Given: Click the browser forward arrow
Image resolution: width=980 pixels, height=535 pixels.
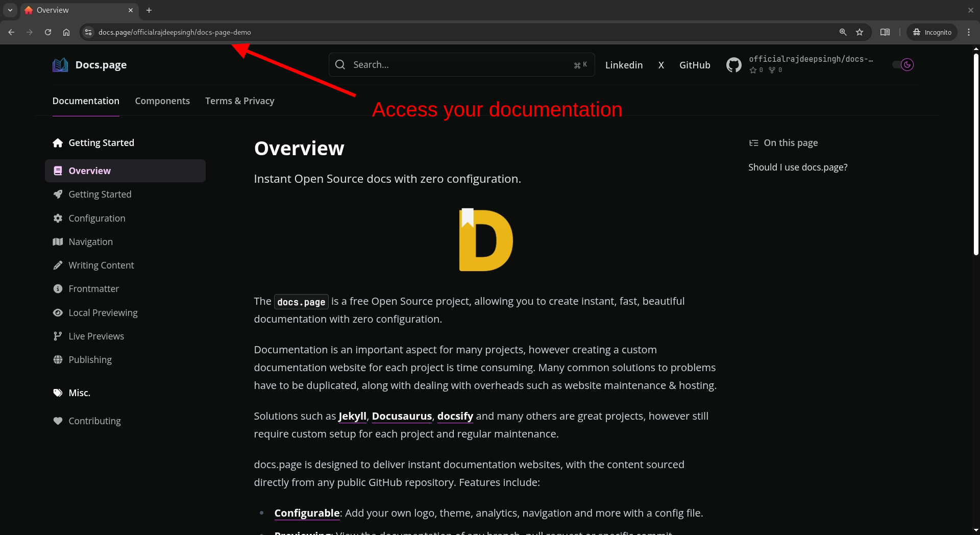Looking at the screenshot, I should (x=30, y=32).
